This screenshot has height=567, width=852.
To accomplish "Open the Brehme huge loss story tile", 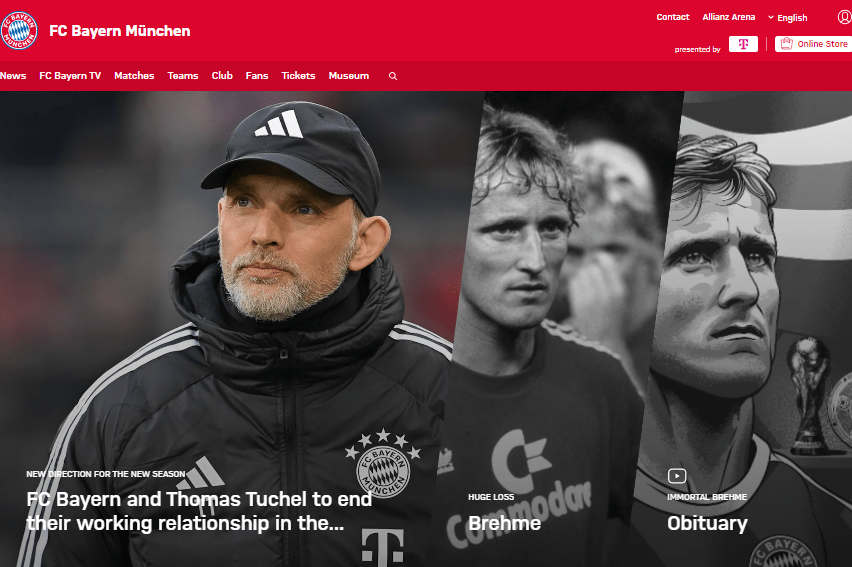I will pyautogui.click(x=504, y=523).
